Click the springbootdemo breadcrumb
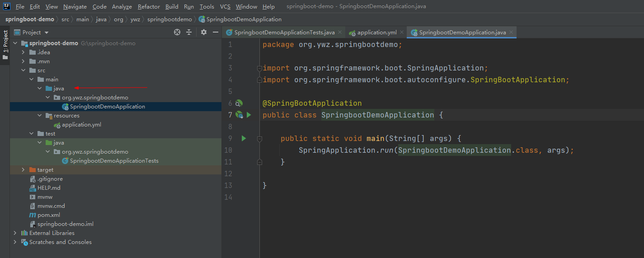This screenshot has width=644, height=258. point(169,19)
